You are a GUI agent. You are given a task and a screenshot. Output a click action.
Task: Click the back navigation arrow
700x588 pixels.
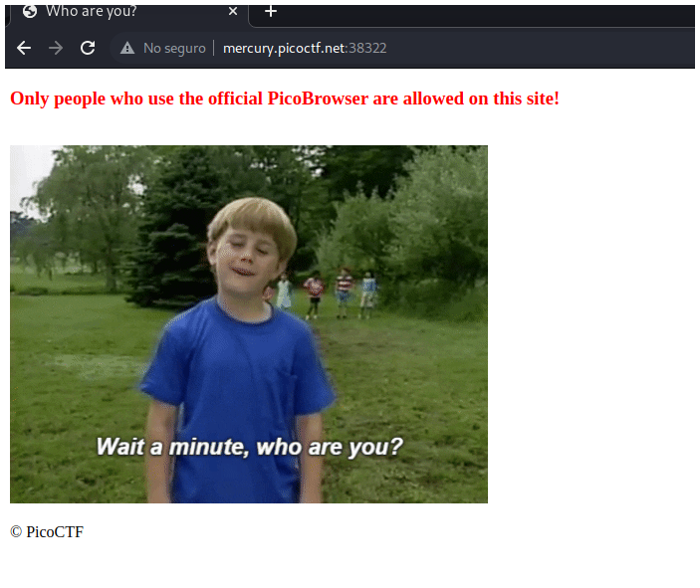tap(24, 48)
